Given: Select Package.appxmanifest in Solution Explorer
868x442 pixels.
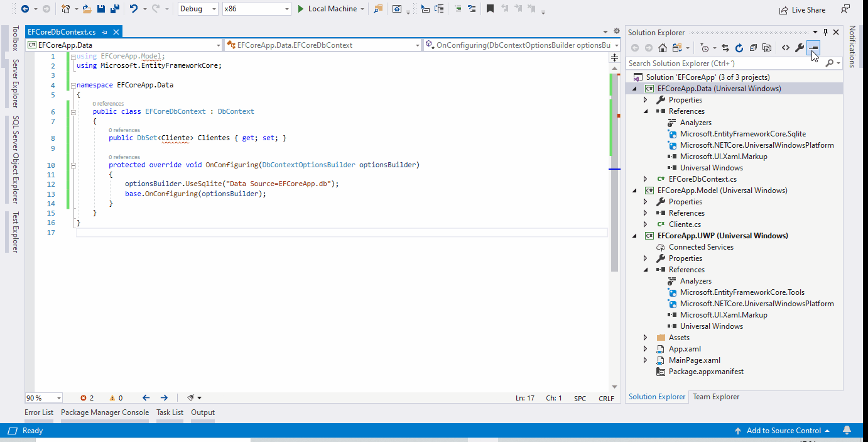Looking at the screenshot, I should tap(706, 372).
